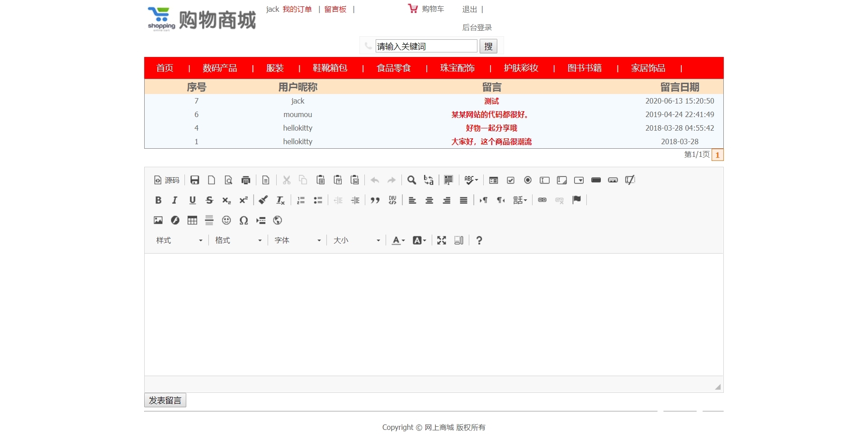Select the Print icon in the editor toolbar
This screenshot has height=443, width=868.
[x=245, y=180]
